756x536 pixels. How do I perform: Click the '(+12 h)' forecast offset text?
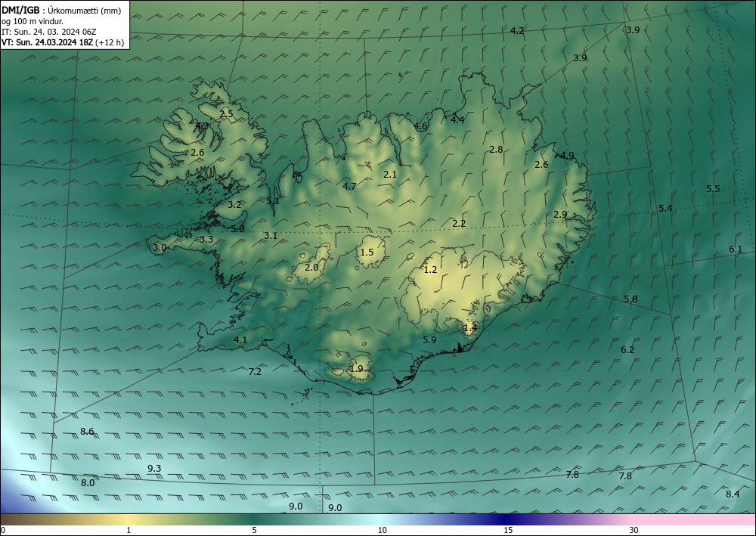coord(110,42)
